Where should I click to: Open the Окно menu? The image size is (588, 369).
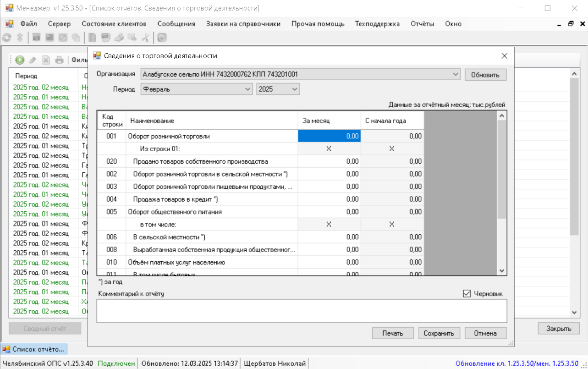453,24
